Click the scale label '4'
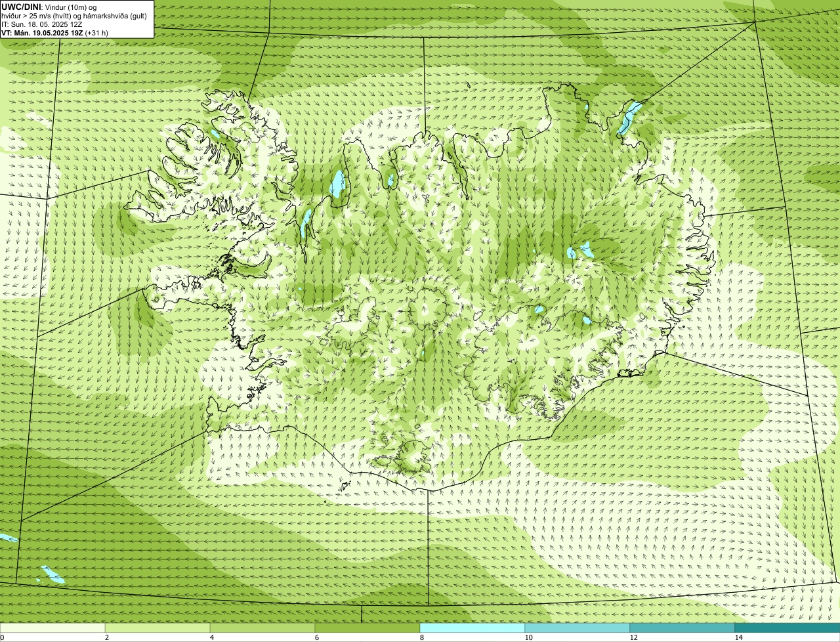The image size is (840, 642). click(x=212, y=637)
